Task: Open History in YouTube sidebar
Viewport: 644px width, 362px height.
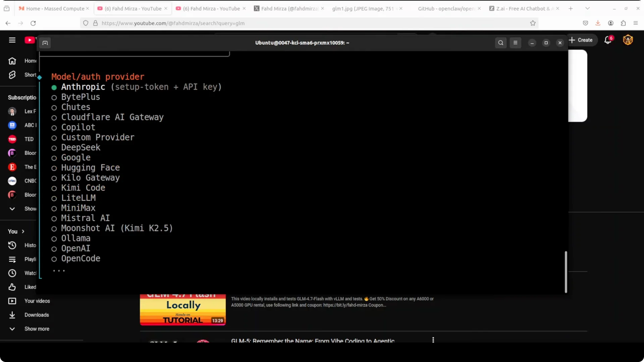Action: 22,245
